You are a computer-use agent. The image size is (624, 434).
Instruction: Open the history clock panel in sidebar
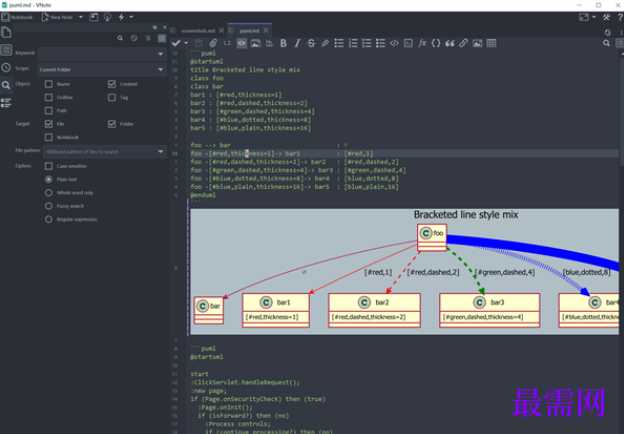pos(6,68)
